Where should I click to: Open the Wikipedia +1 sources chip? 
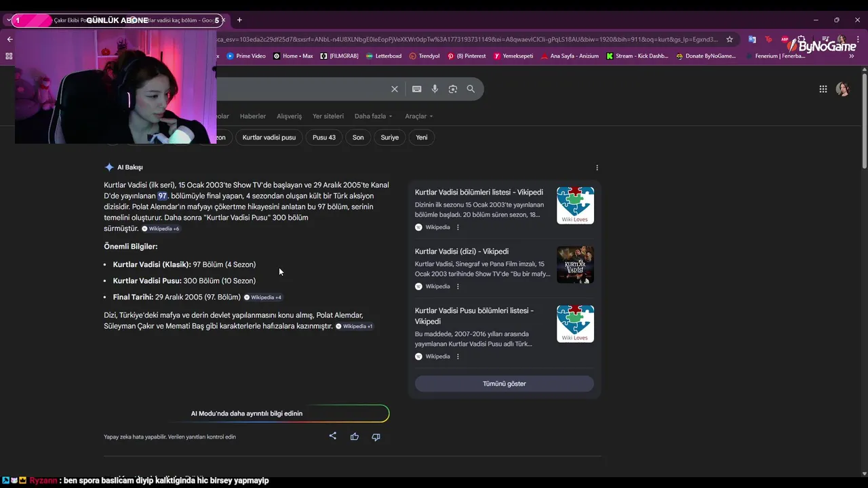click(x=355, y=326)
